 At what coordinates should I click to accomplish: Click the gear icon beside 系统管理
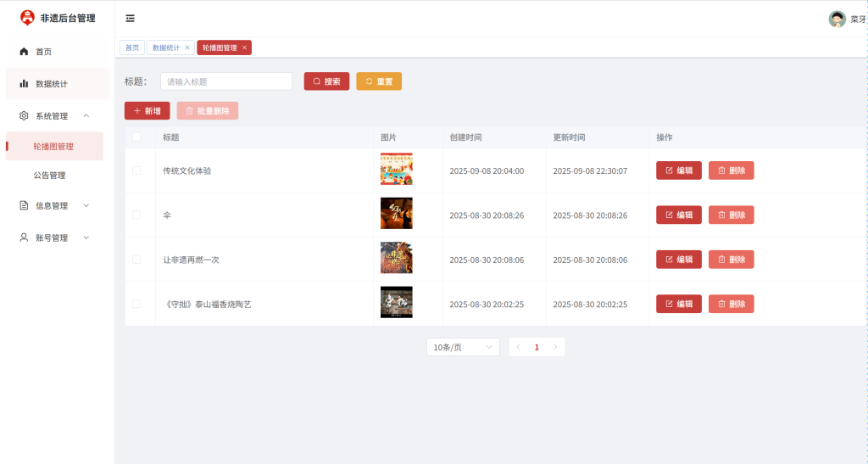[x=24, y=115]
